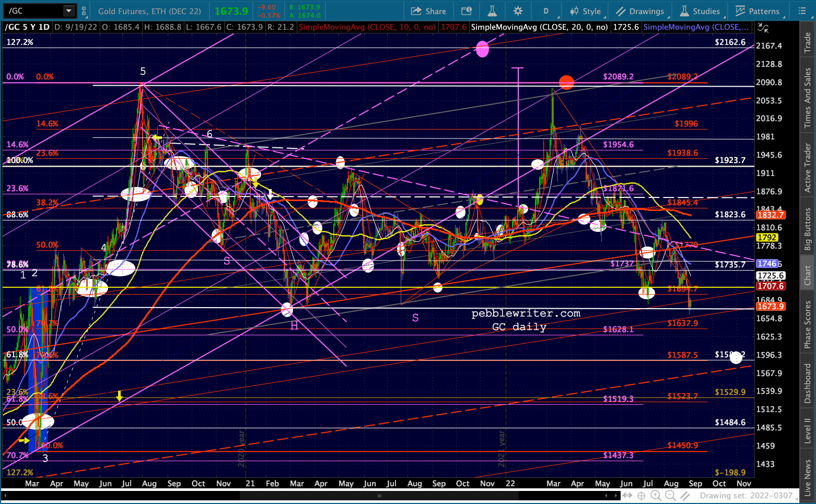Click the white 1725.6 price axis bubble
Image resolution: width=816 pixels, height=504 pixels.
click(x=771, y=276)
